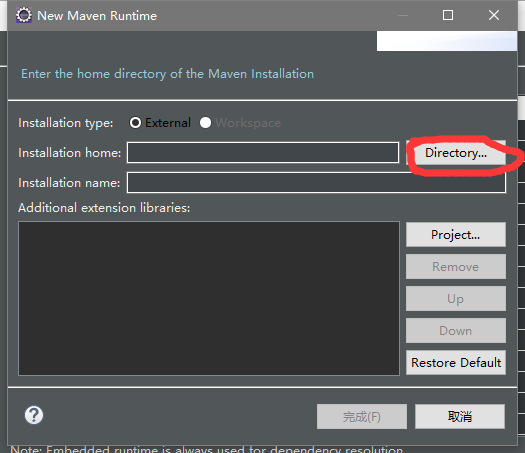The width and height of the screenshot is (525, 453).
Task: Focus the Installation name field
Action: pyautogui.click(x=316, y=182)
